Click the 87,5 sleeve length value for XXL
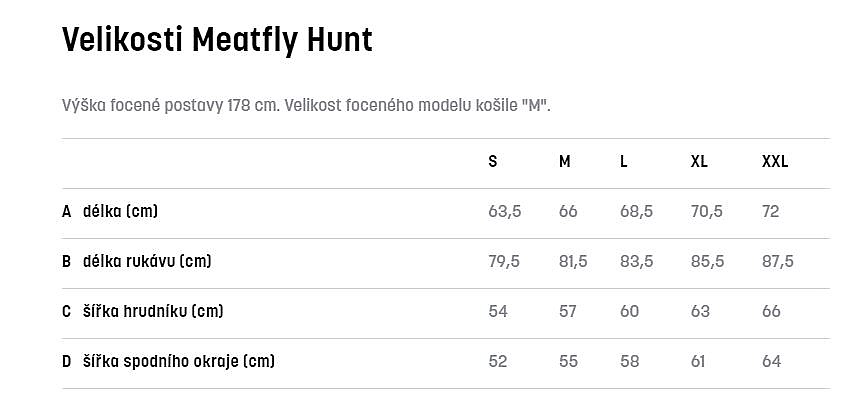The image size is (865, 418). pyautogui.click(x=777, y=262)
